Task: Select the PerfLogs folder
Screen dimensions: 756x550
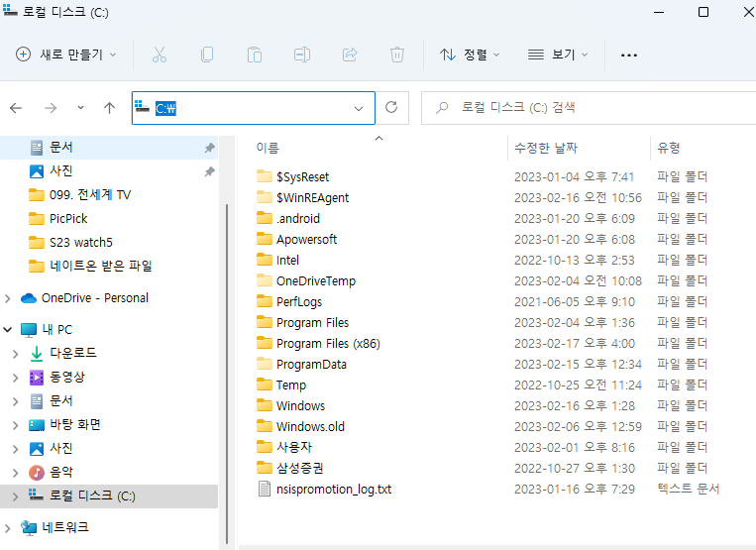Action: click(289, 301)
